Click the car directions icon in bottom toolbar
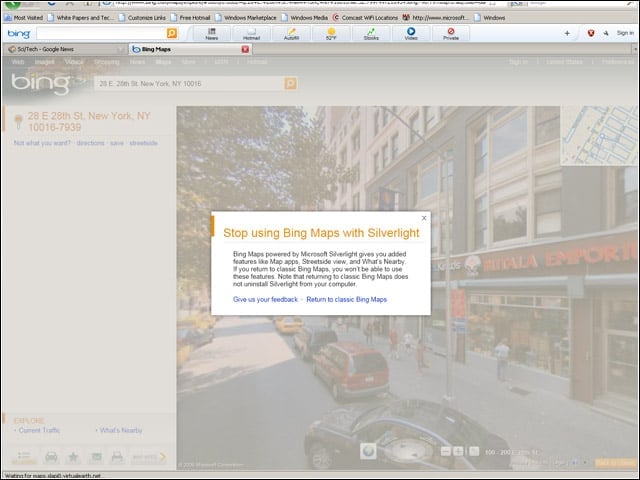Image resolution: width=640 pixels, height=480 pixels. pos(51,456)
